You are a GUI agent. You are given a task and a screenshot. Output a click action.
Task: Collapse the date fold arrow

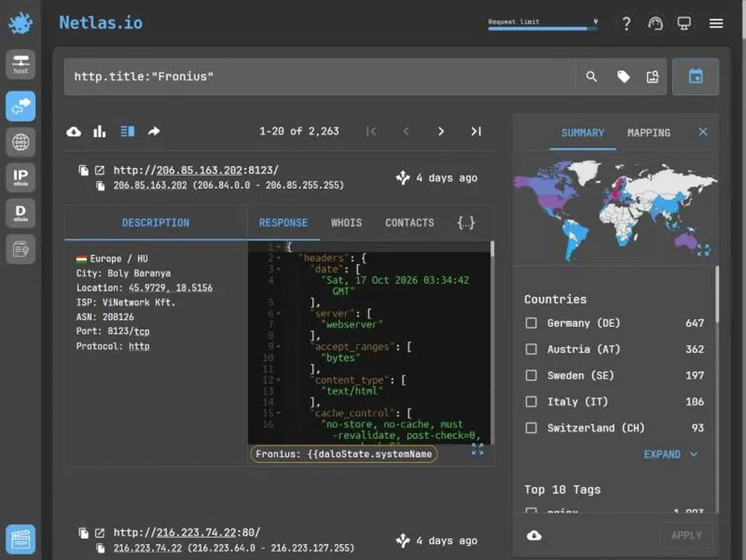[x=278, y=269]
